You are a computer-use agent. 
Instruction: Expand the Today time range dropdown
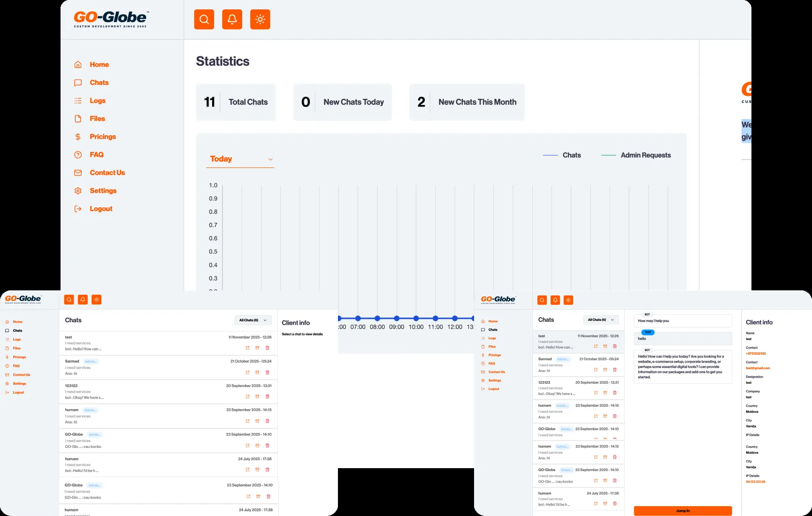click(240, 159)
